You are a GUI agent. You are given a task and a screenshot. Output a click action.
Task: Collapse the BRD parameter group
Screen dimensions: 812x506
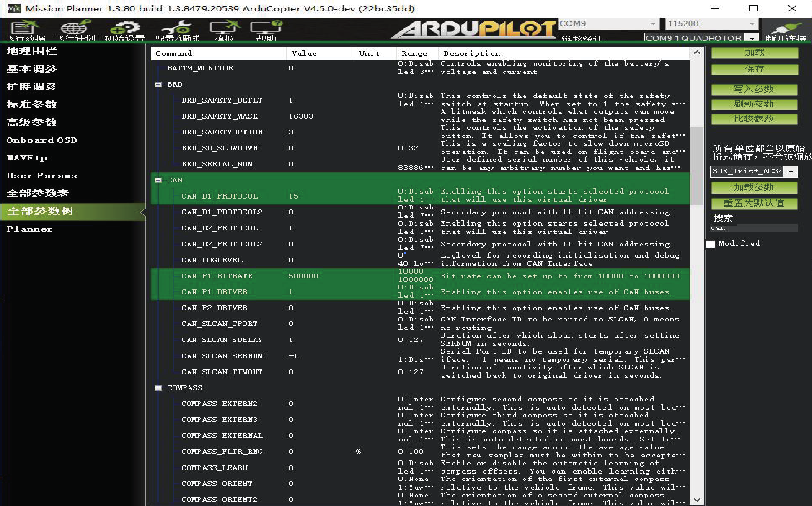coord(158,84)
